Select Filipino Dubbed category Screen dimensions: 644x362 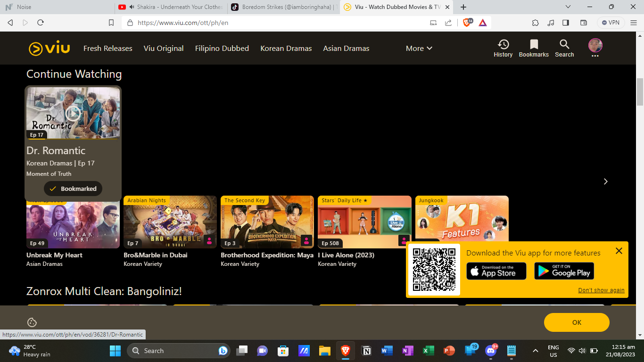tap(222, 48)
